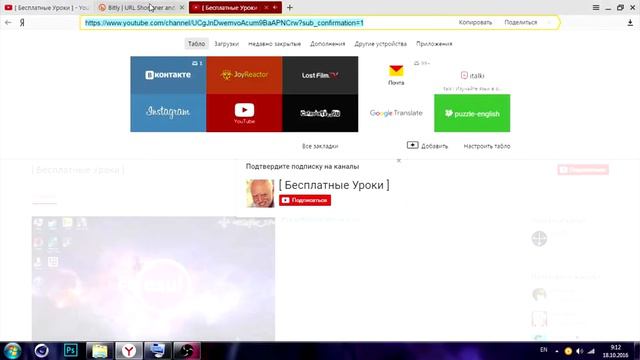The width and height of the screenshot is (640, 360).
Task: Click the red Подписаться button in popup
Action: point(305,200)
